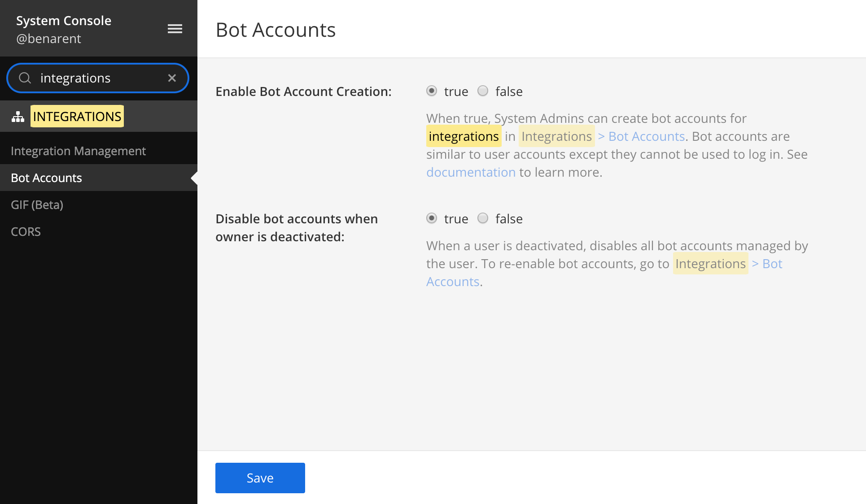Expand the INTEGRATIONS section header
Screen dimensions: 866x504
[77, 116]
